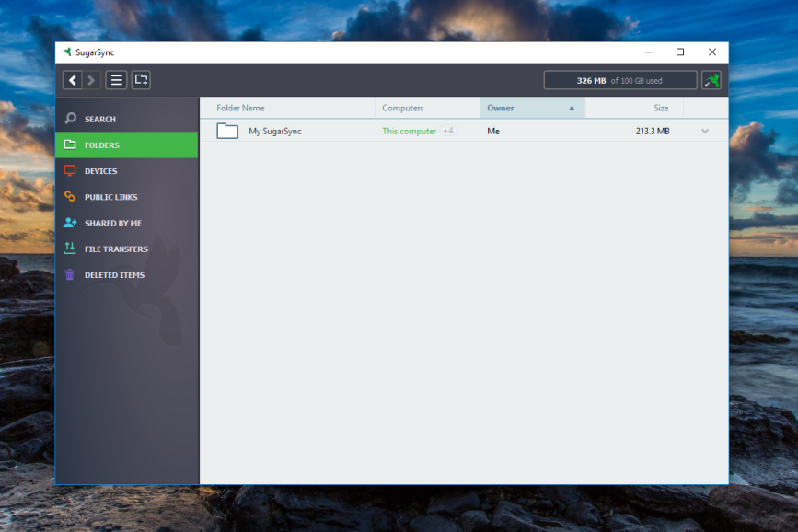Click My SugarSync folder icon
Screen dimensions: 798x532
click(x=227, y=131)
